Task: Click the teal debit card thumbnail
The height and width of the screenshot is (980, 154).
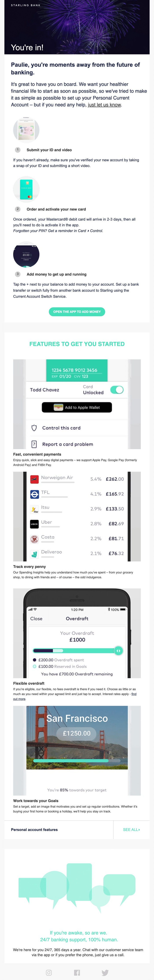Action: pos(26,189)
